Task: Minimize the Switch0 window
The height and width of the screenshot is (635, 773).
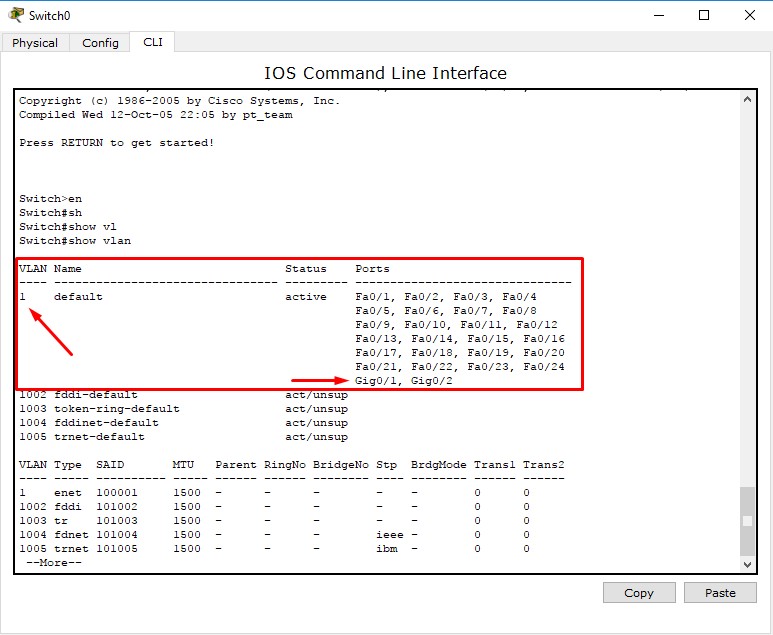Action: pyautogui.click(x=659, y=15)
